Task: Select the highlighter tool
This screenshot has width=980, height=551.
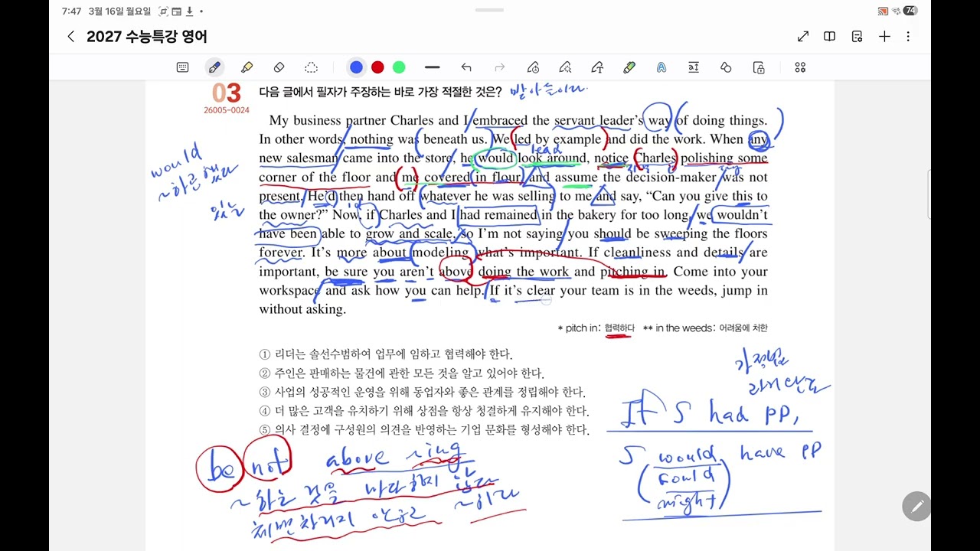Action: (247, 67)
